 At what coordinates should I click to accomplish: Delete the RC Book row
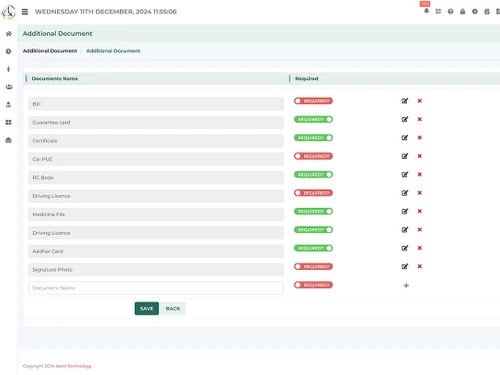click(420, 174)
